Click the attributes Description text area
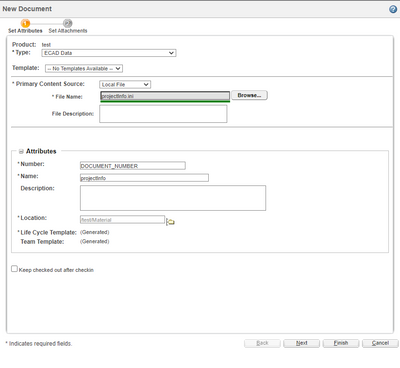The width and height of the screenshot is (400, 368). tap(173, 198)
